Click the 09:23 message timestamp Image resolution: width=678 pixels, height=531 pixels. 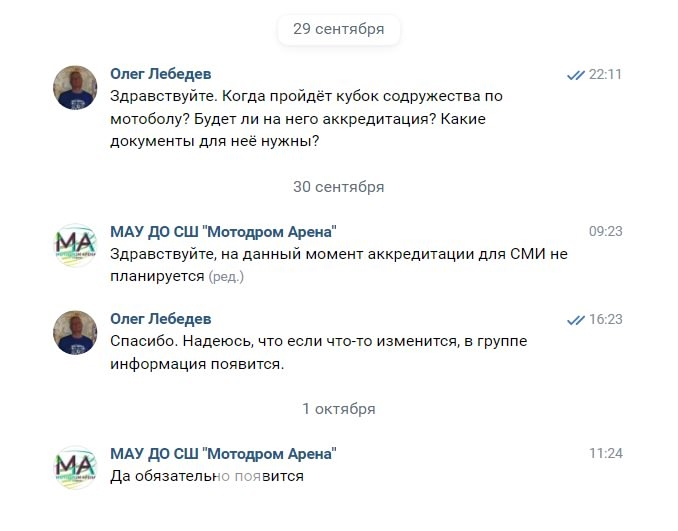click(x=606, y=231)
